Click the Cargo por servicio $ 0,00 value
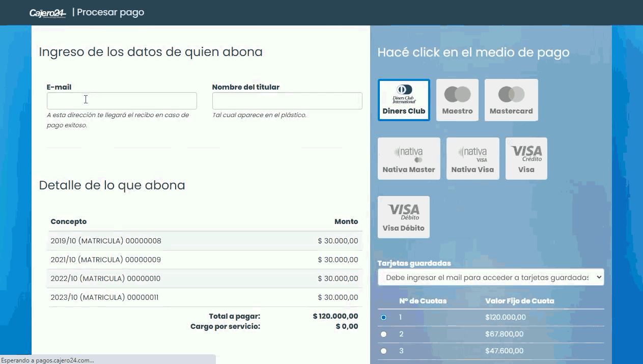The width and height of the screenshot is (643, 364). 347,326
